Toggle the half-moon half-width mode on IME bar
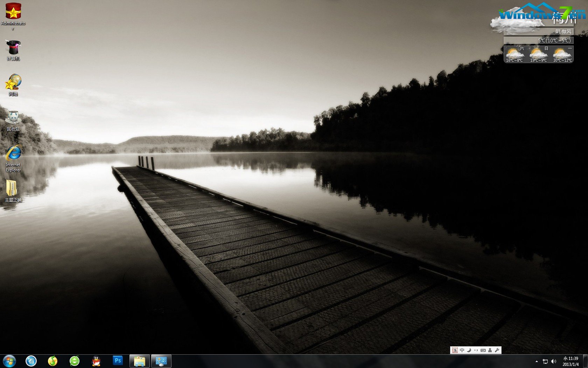This screenshot has width=588, height=368. (469, 350)
